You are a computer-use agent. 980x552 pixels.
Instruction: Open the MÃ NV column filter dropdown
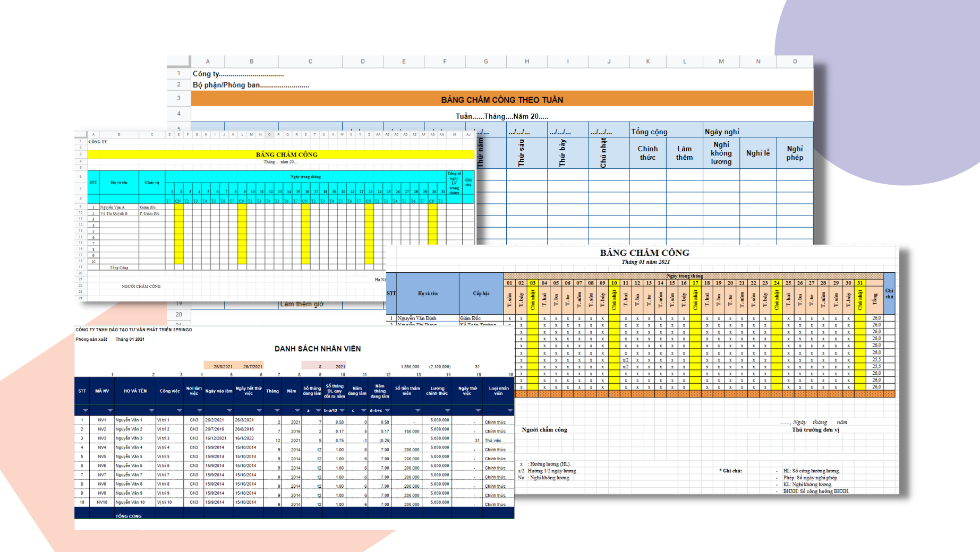110,411
